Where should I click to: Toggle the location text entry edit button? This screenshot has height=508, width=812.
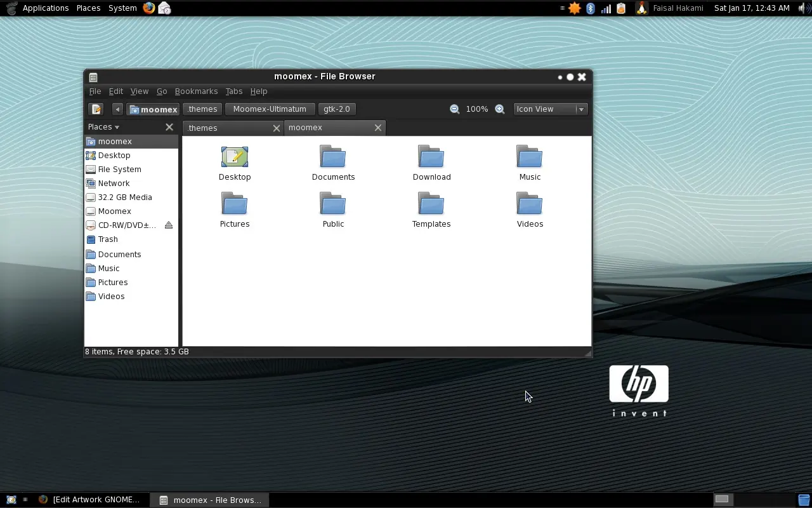pos(96,109)
